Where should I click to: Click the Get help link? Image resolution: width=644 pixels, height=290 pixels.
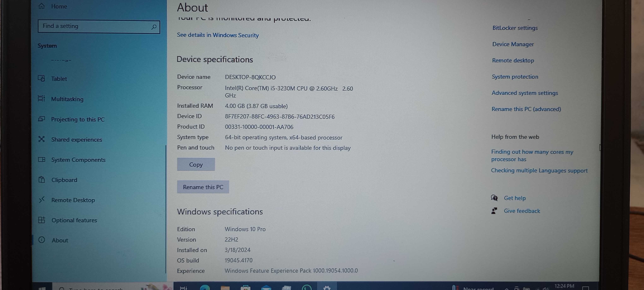coord(515,198)
